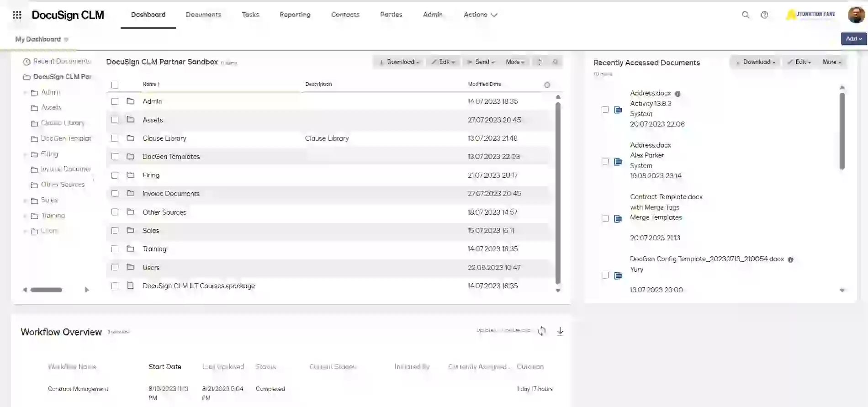
Task: Click the Sales folder icon in list
Action: click(x=130, y=230)
